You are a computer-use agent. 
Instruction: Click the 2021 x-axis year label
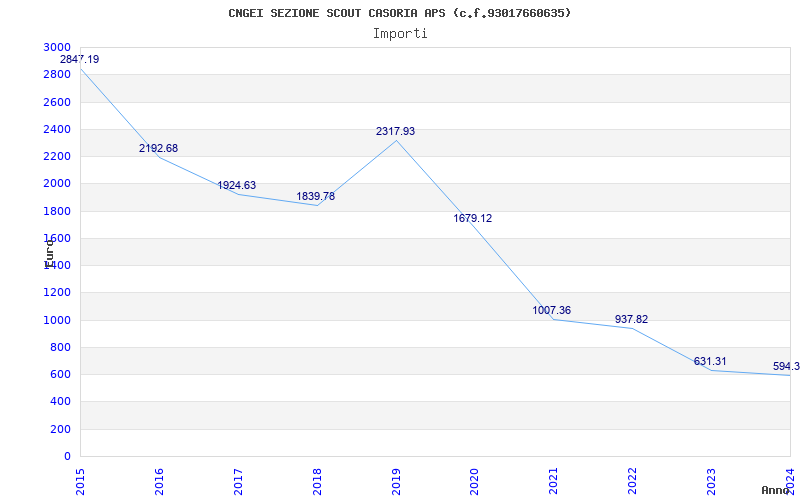(x=554, y=481)
